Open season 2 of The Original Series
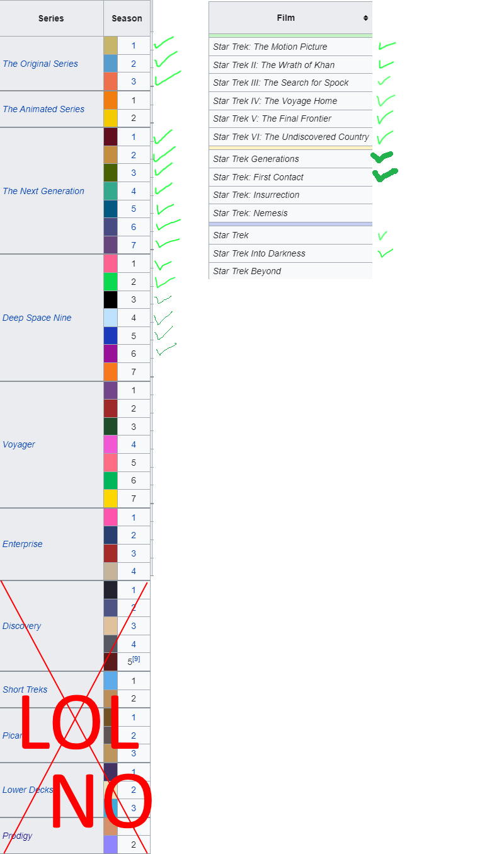 click(x=134, y=64)
